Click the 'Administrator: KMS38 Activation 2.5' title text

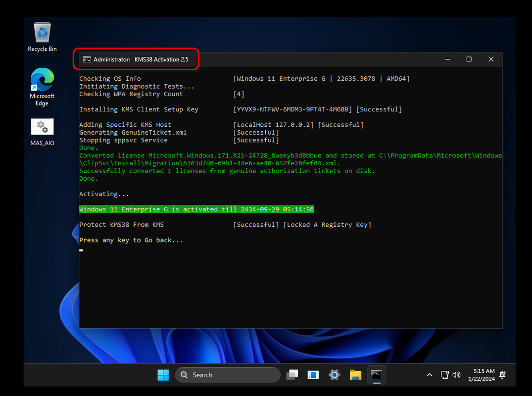click(x=141, y=59)
